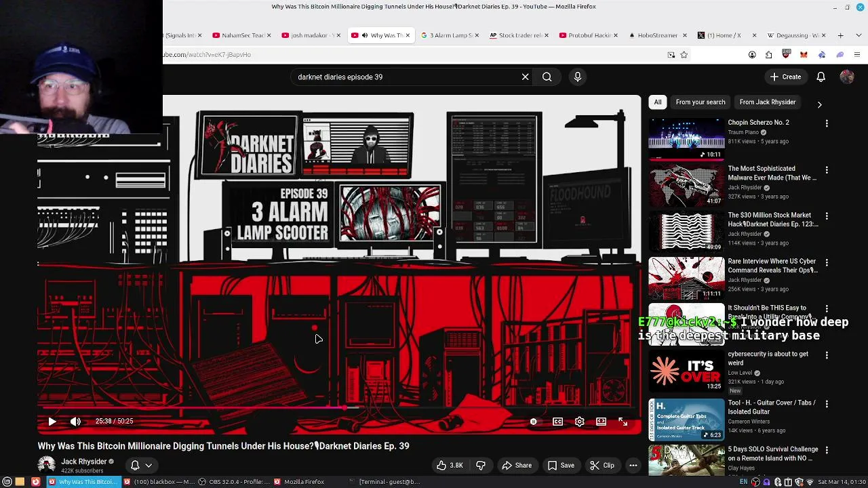Viewport: 868px width, 488px height.
Task: Open options for $30 Million Stock Market Hack
Action: 827,216
